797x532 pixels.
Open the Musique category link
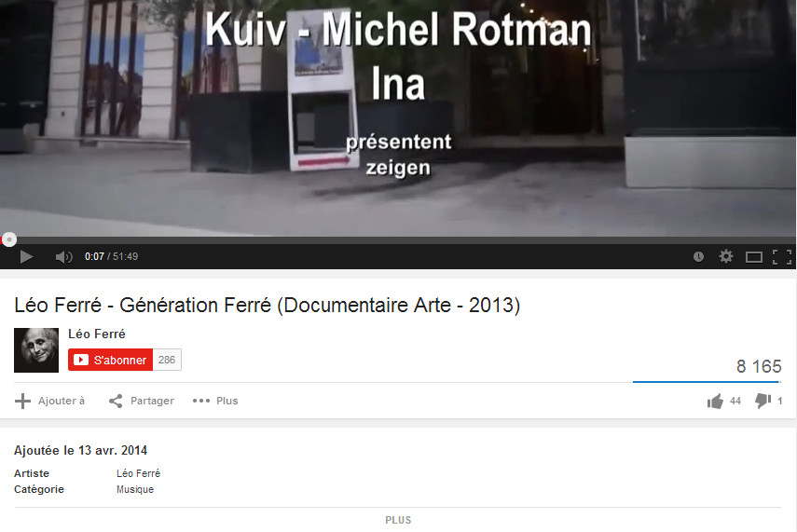click(134, 489)
